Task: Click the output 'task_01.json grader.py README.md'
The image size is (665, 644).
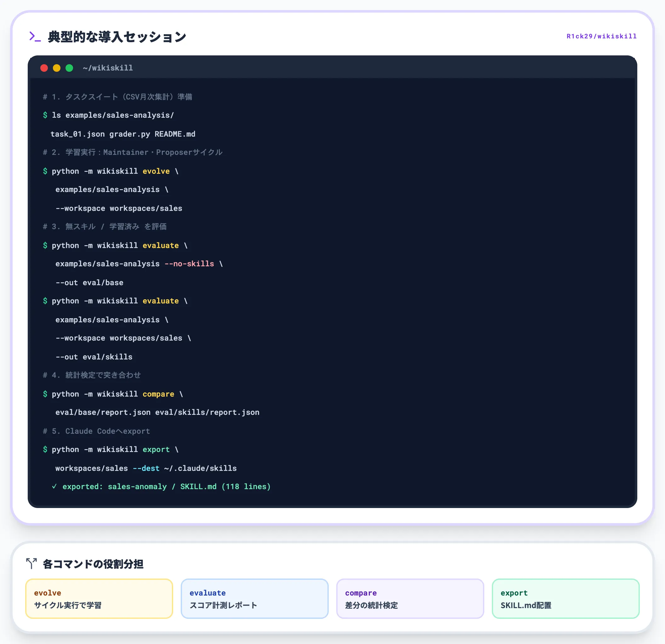Action: [123, 134]
